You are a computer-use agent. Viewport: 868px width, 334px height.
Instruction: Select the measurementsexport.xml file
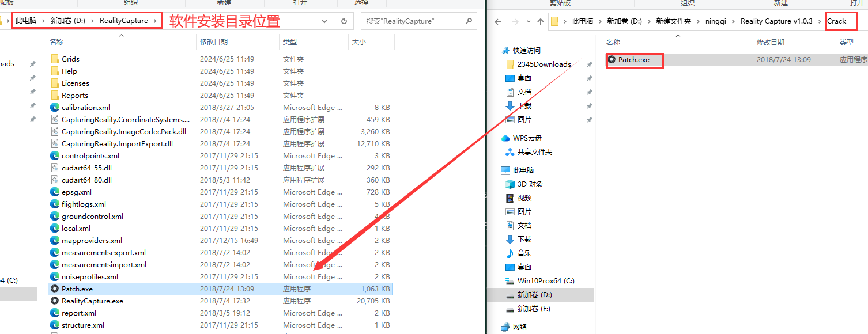tap(104, 252)
